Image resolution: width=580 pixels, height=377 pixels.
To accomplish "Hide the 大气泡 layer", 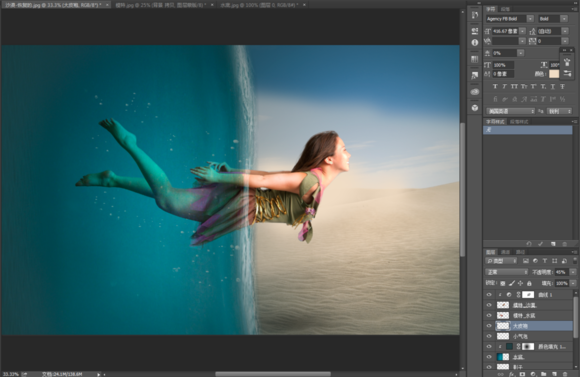I will click(489, 326).
